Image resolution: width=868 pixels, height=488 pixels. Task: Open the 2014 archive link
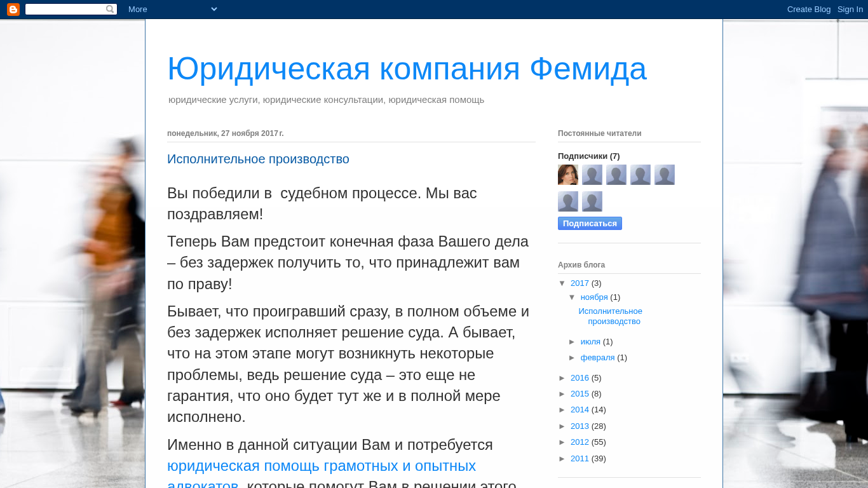580,410
